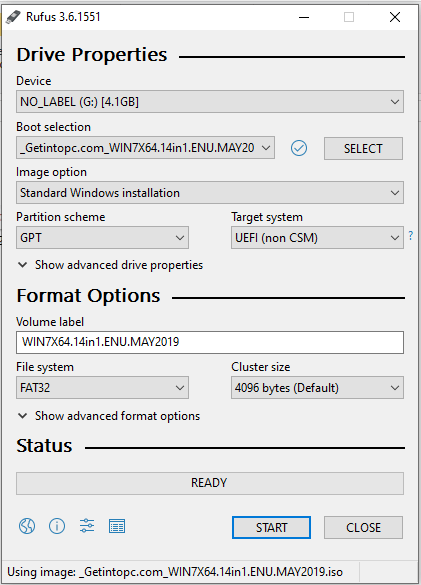Click the Device label
Viewport: 421px width, 585px height.
pyautogui.click(x=34, y=81)
